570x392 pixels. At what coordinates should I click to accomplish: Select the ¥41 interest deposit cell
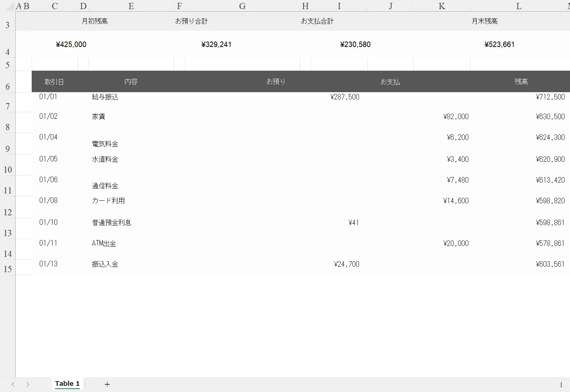(x=354, y=223)
